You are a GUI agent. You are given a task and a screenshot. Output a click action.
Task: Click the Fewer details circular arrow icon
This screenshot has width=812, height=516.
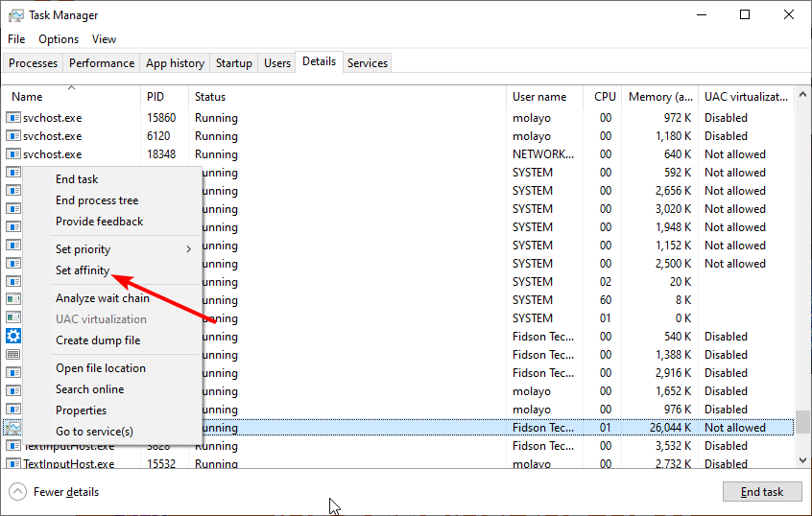17,492
